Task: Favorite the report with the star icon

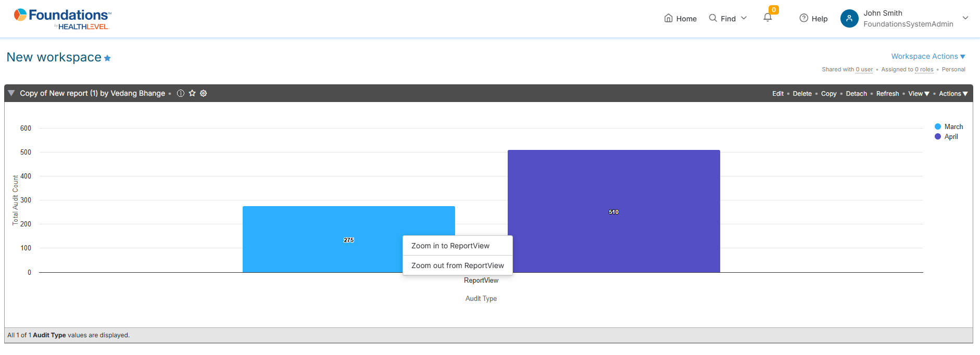Action: [192, 93]
